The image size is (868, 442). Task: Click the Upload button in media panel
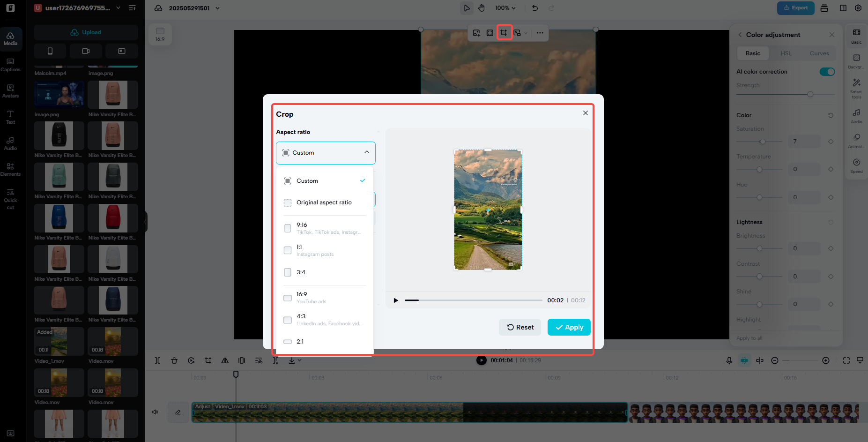point(86,32)
